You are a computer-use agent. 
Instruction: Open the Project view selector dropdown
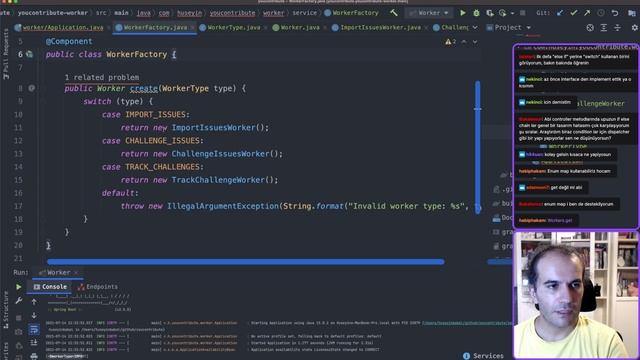coord(509,28)
